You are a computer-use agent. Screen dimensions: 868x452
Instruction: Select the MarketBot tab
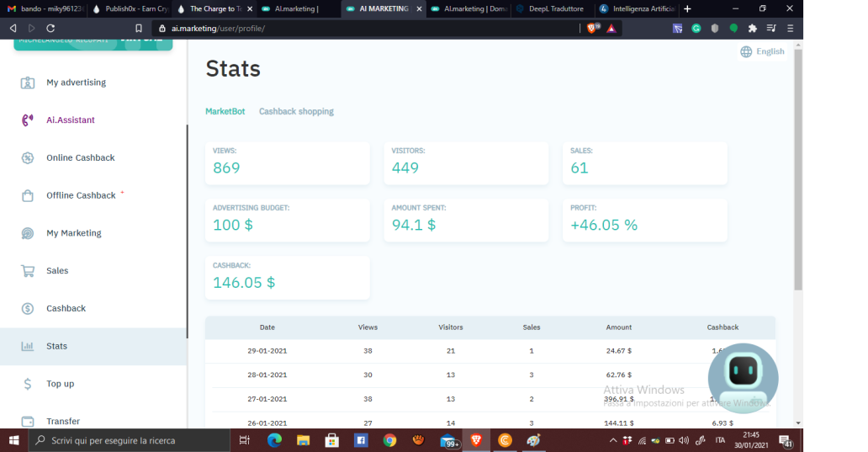[x=225, y=111]
